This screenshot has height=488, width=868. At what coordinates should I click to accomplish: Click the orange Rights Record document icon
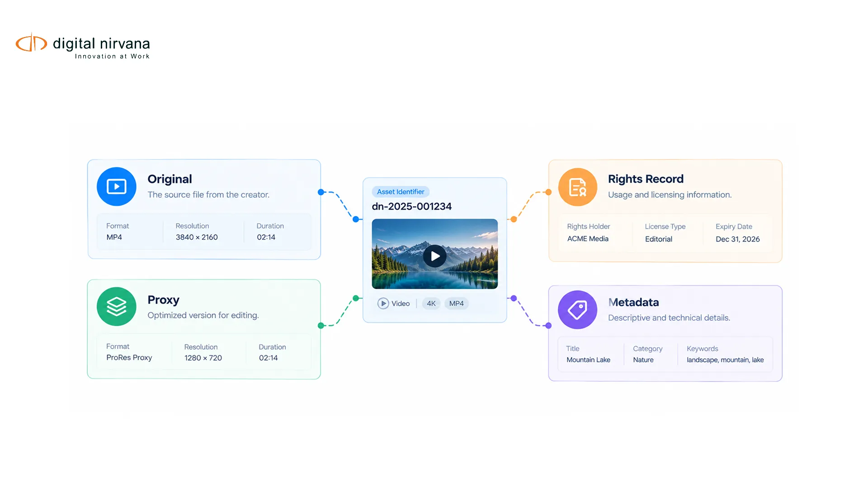pos(578,187)
